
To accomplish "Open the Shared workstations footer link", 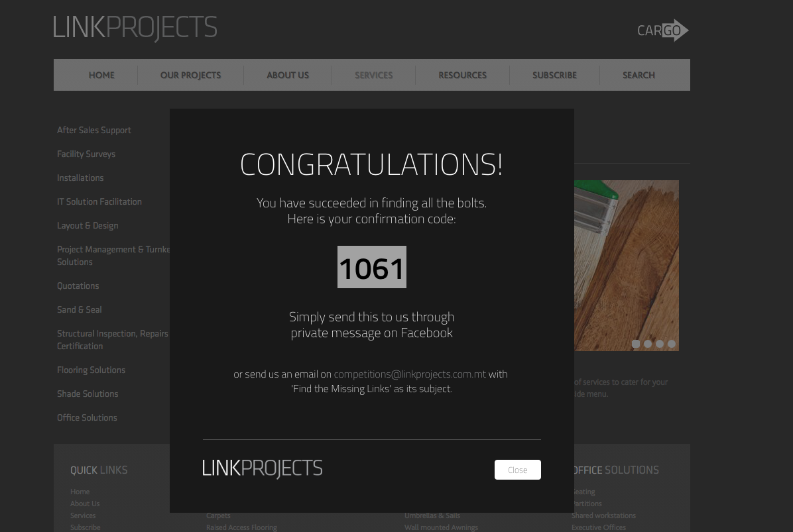I will click(x=604, y=515).
